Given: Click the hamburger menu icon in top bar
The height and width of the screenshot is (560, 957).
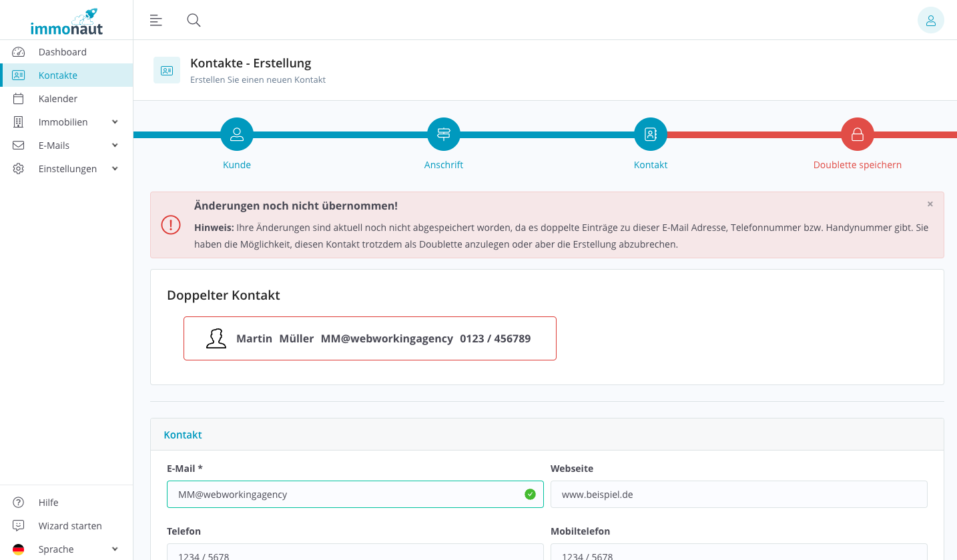Looking at the screenshot, I should pyautogui.click(x=156, y=20).
